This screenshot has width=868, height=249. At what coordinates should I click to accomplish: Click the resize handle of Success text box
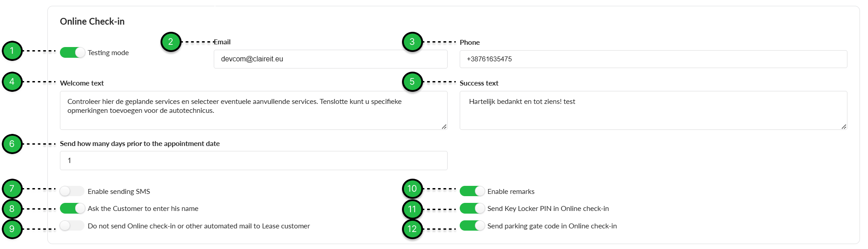click(x=843, y=127)
